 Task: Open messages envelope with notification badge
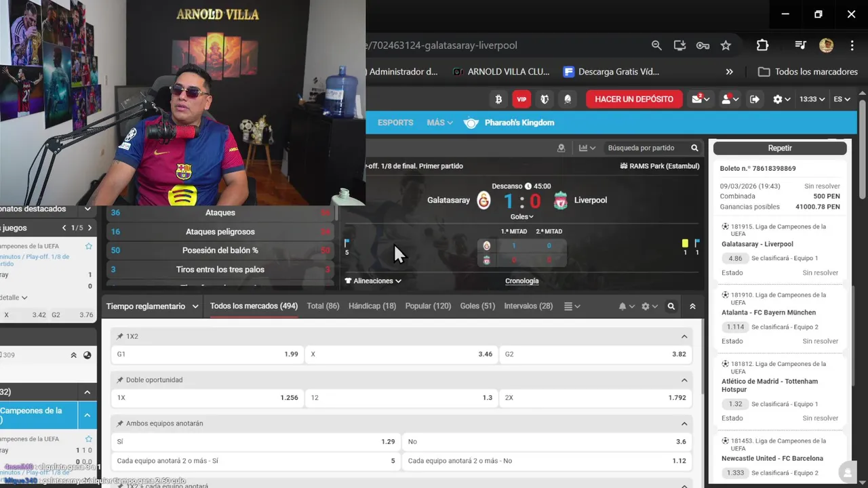point(701,99)
